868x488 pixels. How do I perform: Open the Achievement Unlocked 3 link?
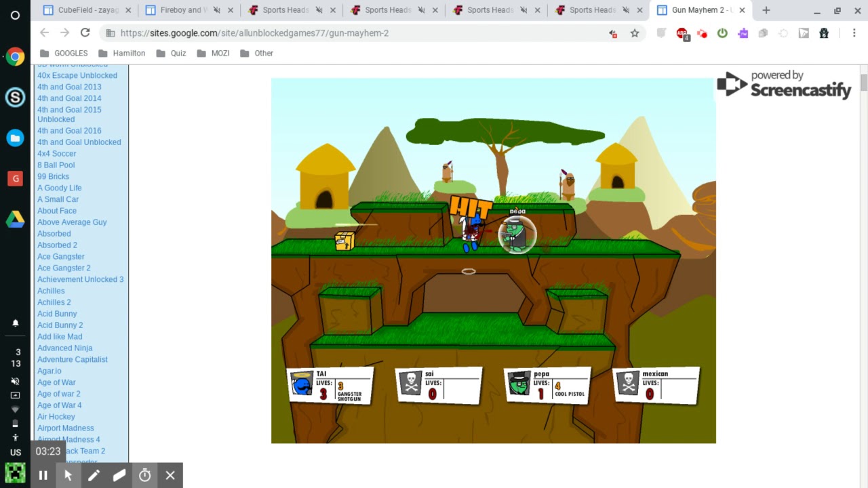click(81, 279)
